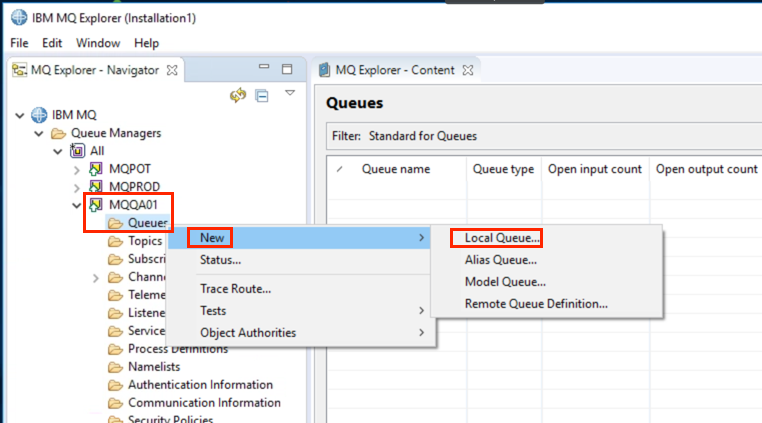Click the sort indicator column header
The height and width of the screenshot is (423, 762).
tap(340, 169)
